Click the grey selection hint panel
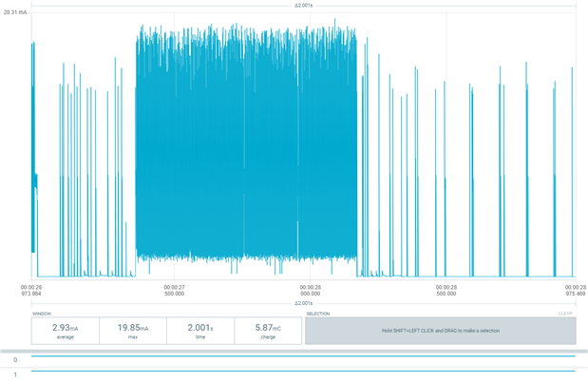The width and height of the screenshot is (588, 382). [441, 331]
